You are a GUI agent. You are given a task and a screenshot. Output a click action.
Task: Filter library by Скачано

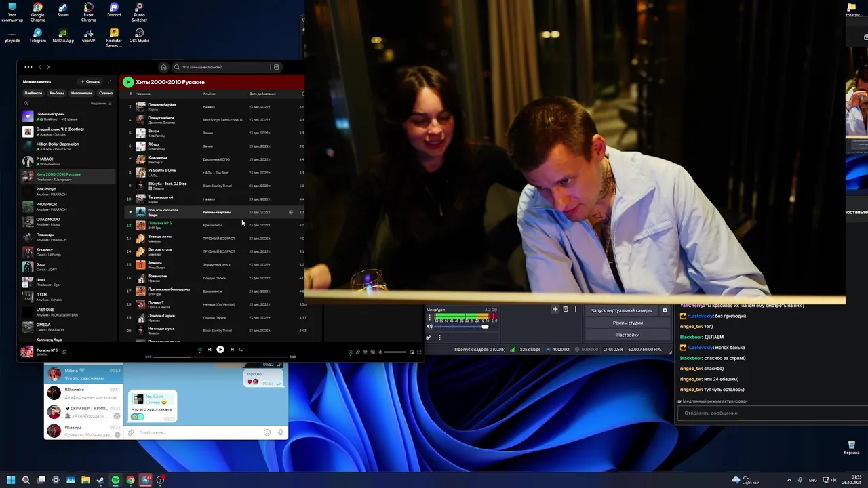click(106, 93)
